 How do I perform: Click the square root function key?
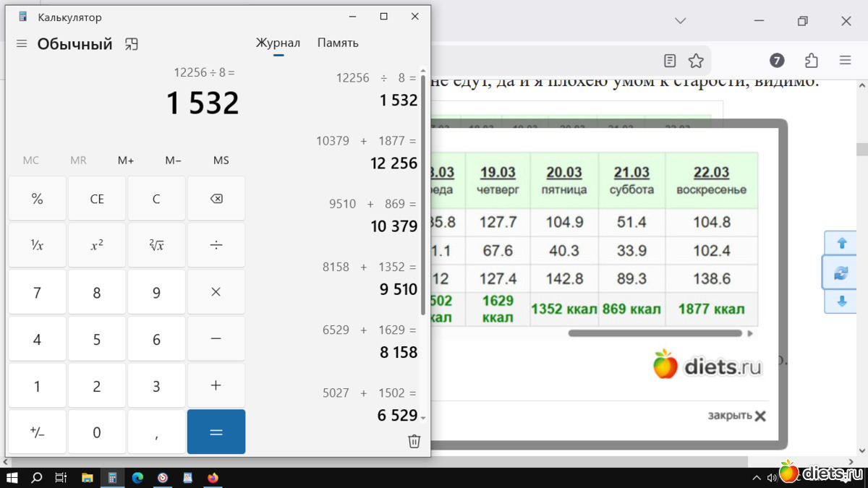pos(156,245)
